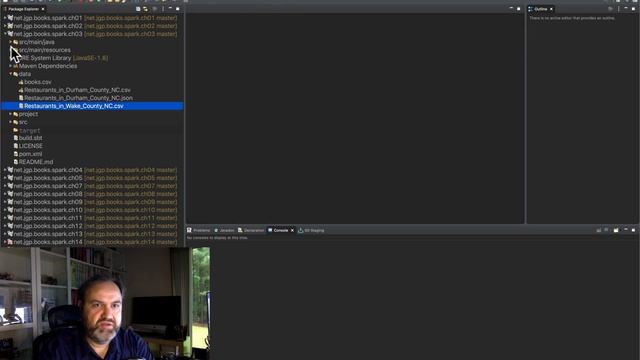Select Restaurants_in_Durham_County_NC.json file
Image resolution: width=640 pixels, height=360 pixels.
(x=78, y=98)
